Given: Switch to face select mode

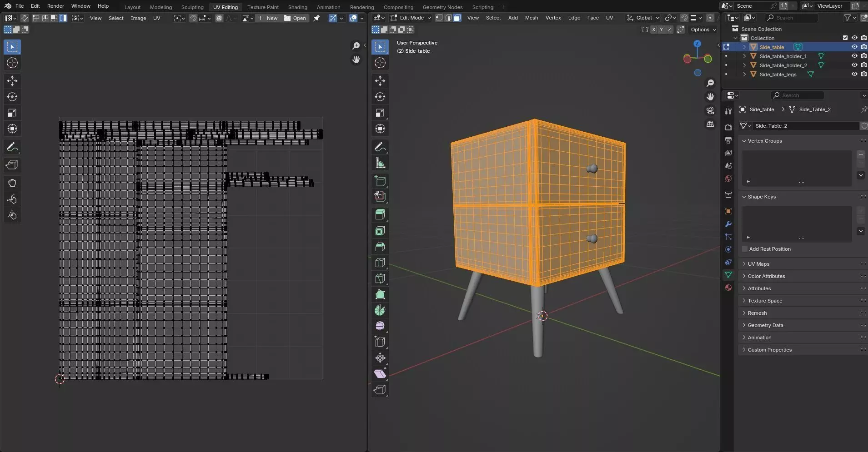Looking at the screenshot, I should pos(457,18).
